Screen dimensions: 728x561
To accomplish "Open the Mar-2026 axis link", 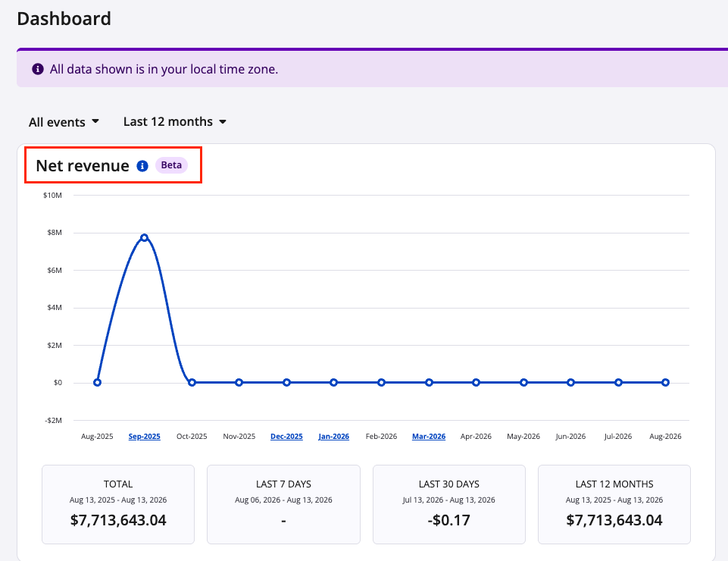I will pyautogui.click(x=429, y=437).
